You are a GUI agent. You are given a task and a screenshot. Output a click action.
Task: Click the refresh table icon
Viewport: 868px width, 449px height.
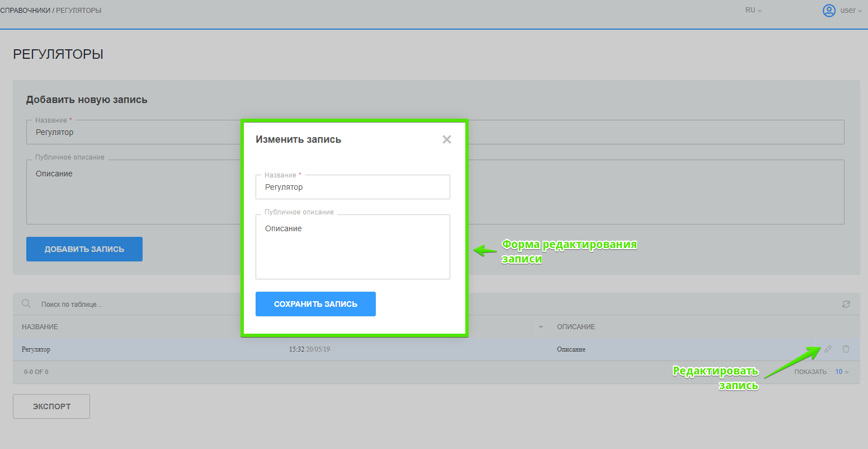click(x=846, y=304)
